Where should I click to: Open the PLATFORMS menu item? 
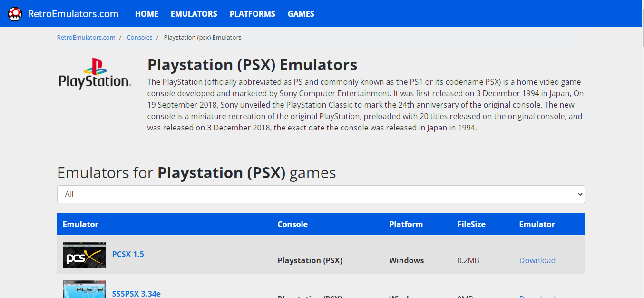click(253, 14)
